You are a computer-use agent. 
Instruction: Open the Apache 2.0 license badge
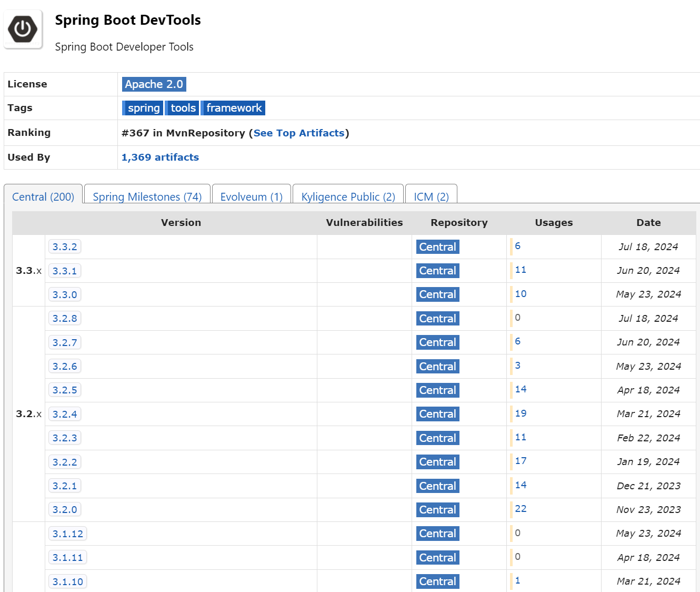click(x=154, y=84)
